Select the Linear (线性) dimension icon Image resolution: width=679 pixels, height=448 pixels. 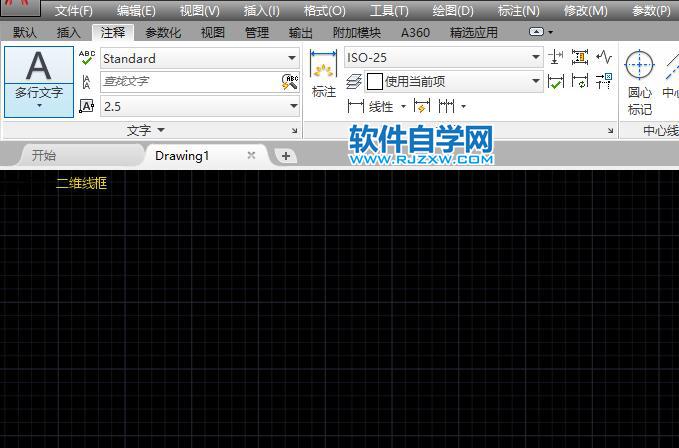pyautogui.click(x=356, y=106)
